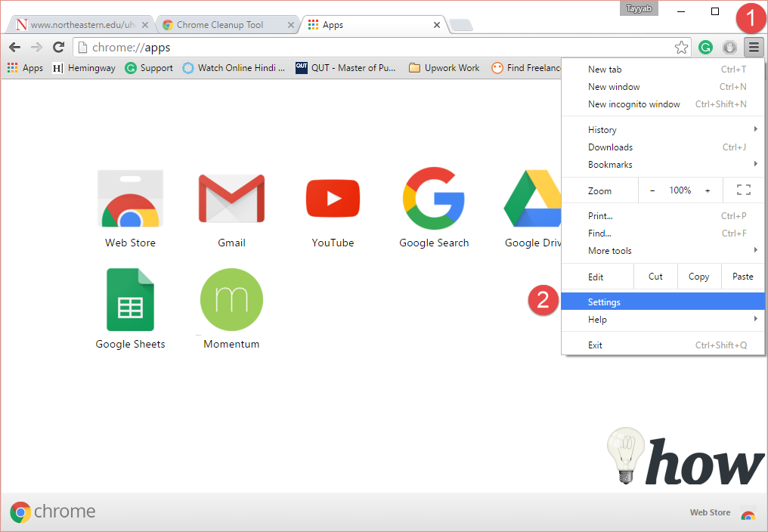Open Downloads from the menu
The height and width of the screenshot is (532, 768).
pos(663,147)
